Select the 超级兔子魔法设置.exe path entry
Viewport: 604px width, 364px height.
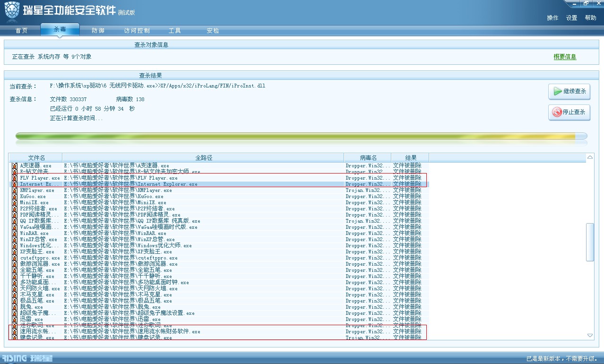pos(129,313)
